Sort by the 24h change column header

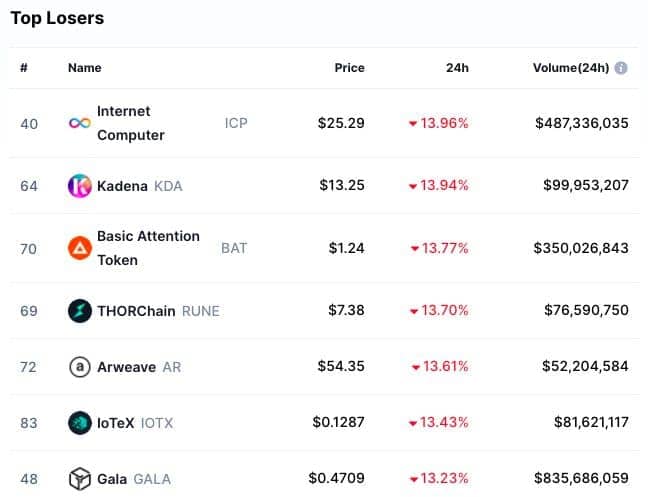point(457,68)
